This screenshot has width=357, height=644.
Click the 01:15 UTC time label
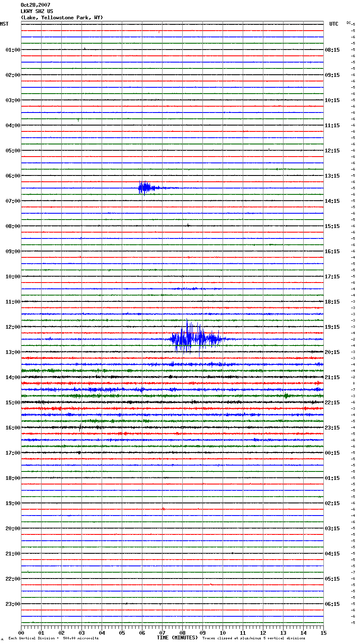point(332,478)
